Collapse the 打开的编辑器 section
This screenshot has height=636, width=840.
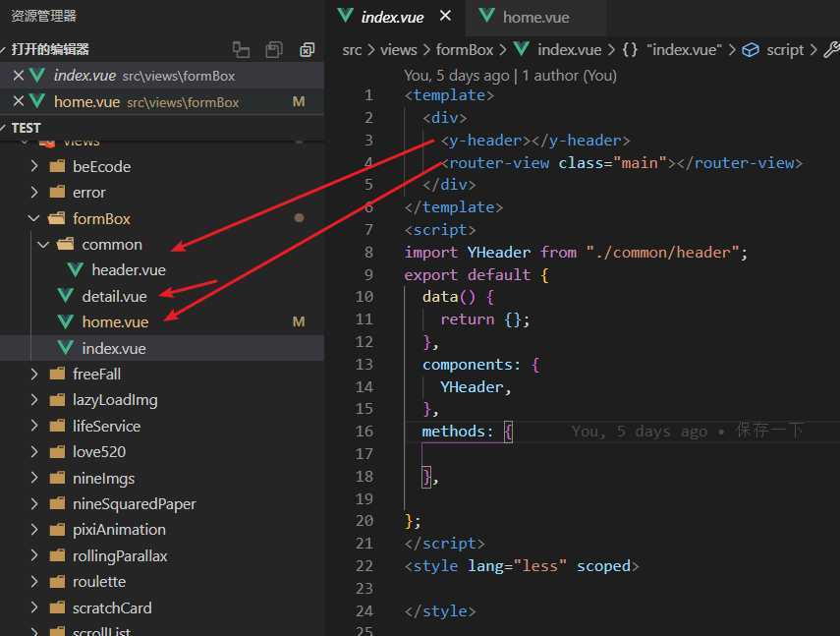[3, 50]
